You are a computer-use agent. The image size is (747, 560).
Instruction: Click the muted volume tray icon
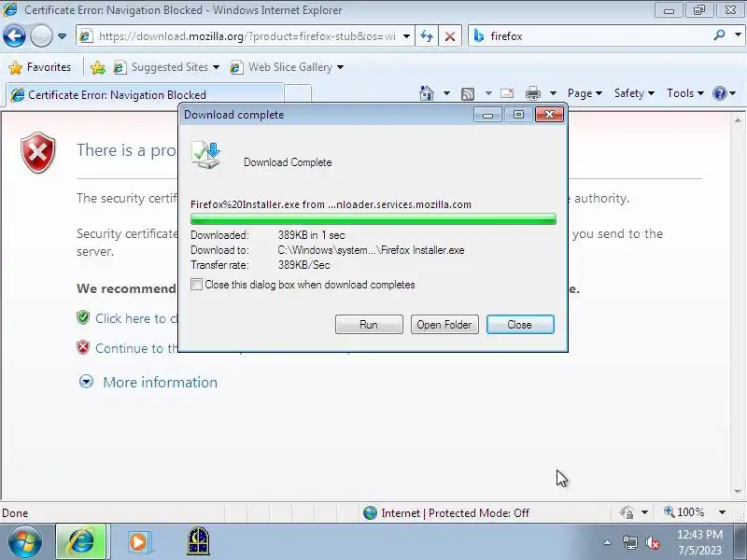tap(652, 542)
